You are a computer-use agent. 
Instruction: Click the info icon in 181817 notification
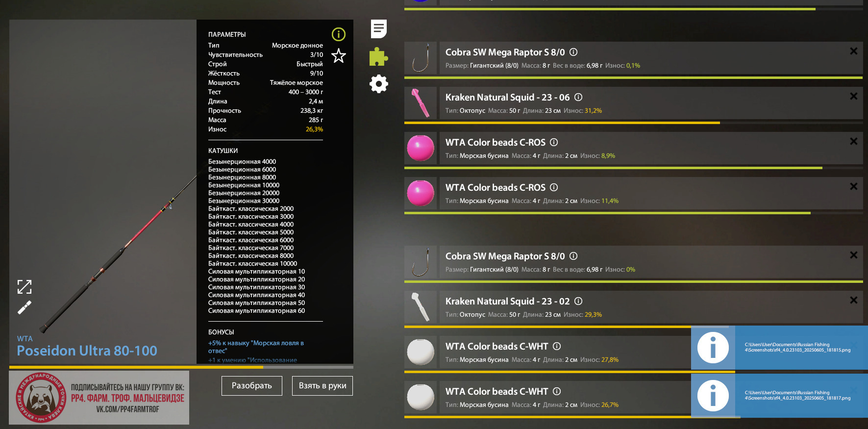(713, 396)
